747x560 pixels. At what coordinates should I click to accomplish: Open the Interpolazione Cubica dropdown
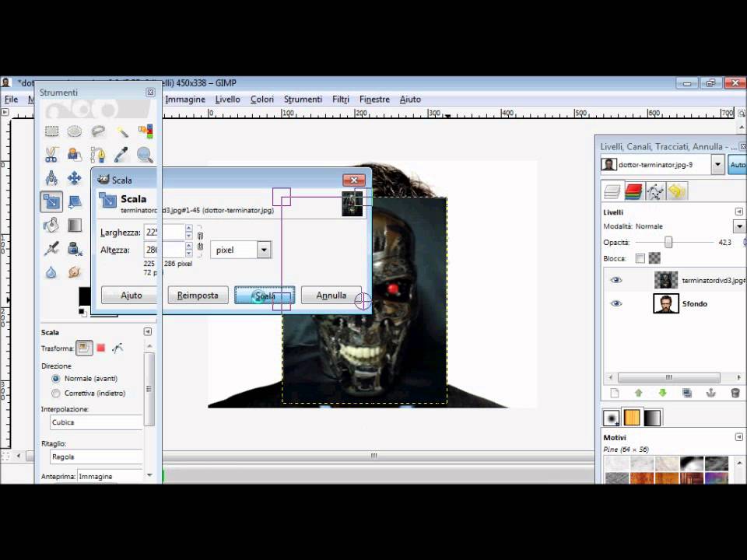tap(96, 422)
